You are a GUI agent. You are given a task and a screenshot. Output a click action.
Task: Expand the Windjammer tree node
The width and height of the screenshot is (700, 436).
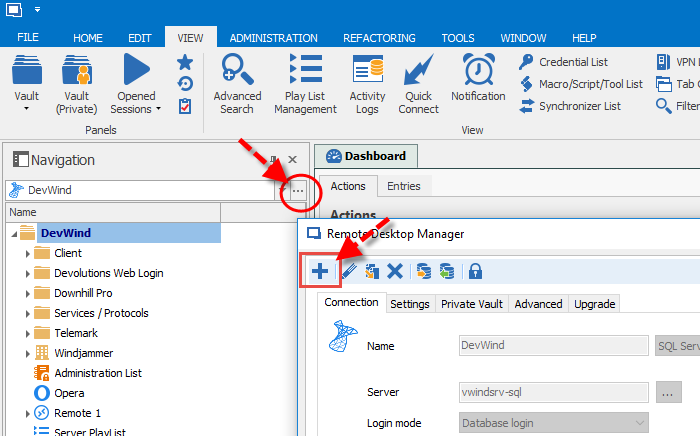click(x=28, y=353)
